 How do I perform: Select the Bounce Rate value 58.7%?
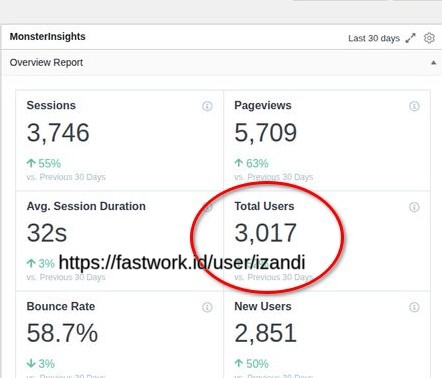pos(62,333)
